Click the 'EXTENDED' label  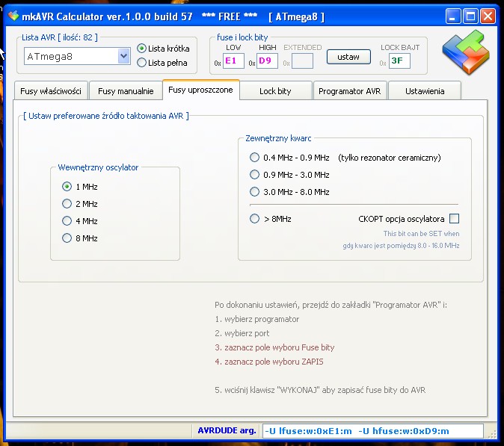(302, 48)
